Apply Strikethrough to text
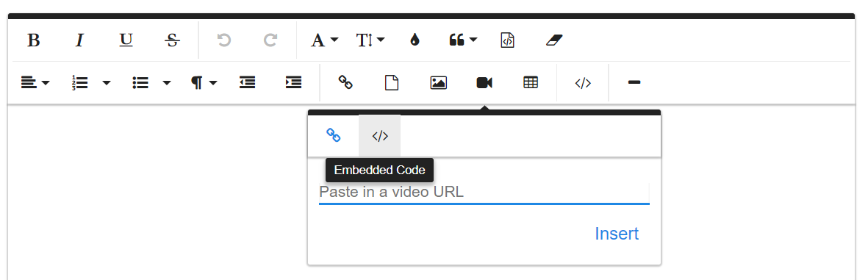The width and height of the screenshot is (868, 280). pos(173,40)
